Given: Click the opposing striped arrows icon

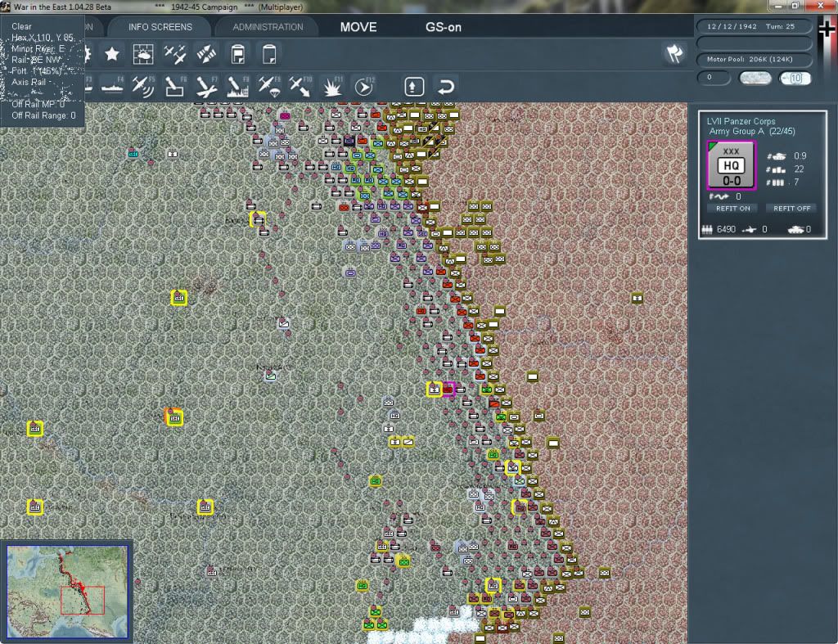Looking at the screenshot, I should click(x=206, y=54).
